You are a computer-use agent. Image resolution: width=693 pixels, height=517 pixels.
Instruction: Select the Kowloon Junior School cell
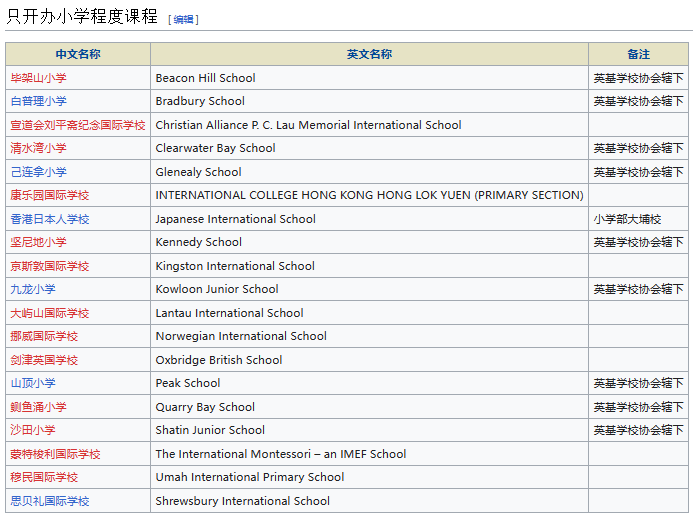369,289
